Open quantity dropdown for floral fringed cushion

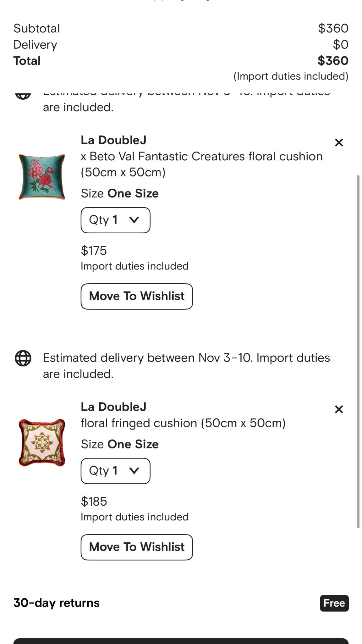(x=115, y=471)
